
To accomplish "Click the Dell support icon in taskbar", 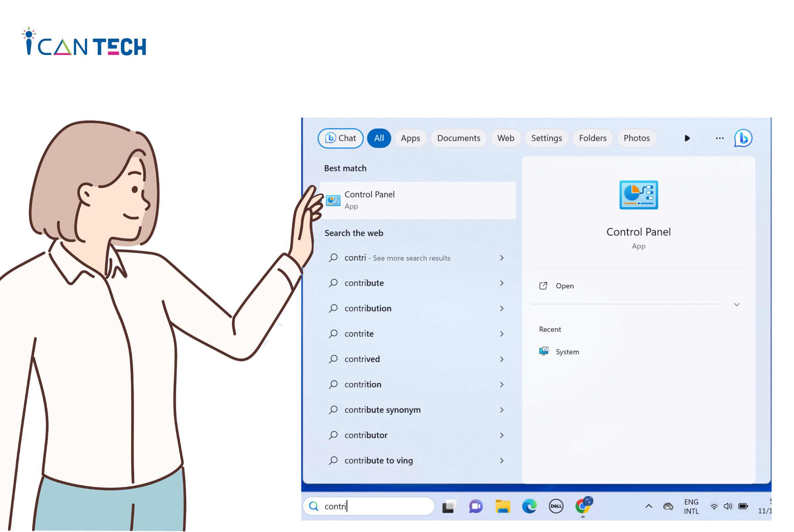I will (557, 506).
